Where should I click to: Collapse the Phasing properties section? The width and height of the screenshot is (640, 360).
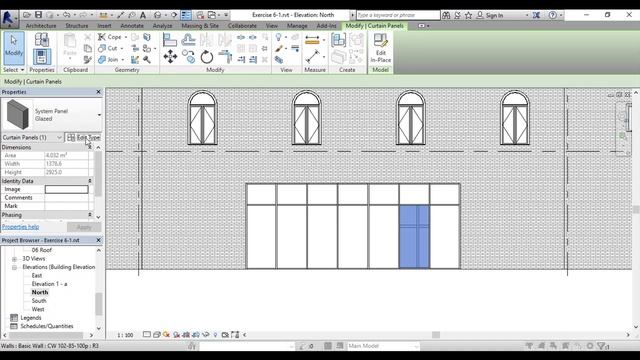(x=90, y=215)
